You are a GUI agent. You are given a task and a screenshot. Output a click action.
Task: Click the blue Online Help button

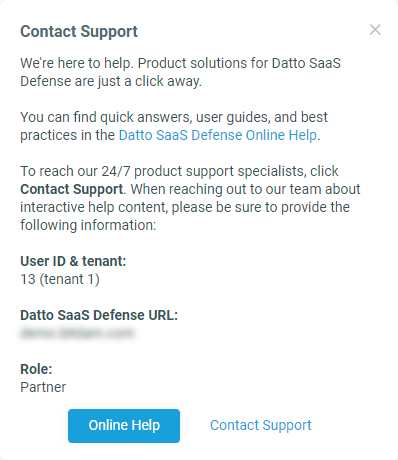[124, 426]
